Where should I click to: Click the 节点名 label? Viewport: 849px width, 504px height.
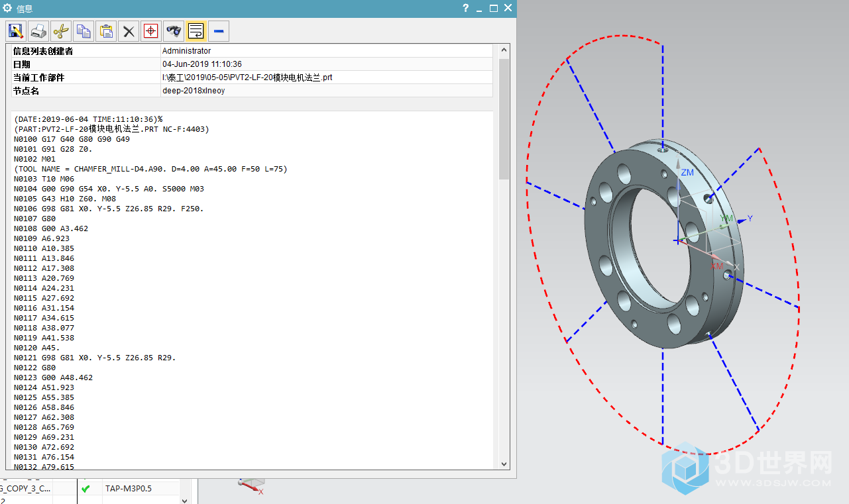pyautogui.click(x=27, y=91)
